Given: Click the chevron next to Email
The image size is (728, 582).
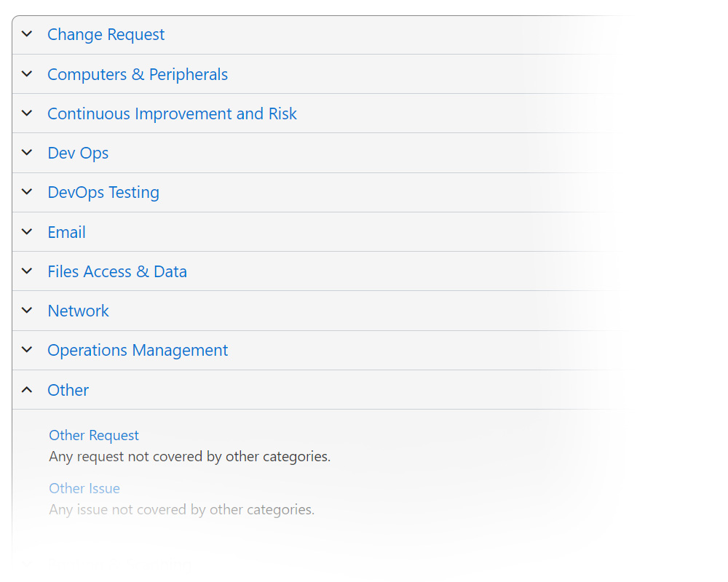Looking at the screenshot, I should tap(27, 232).
